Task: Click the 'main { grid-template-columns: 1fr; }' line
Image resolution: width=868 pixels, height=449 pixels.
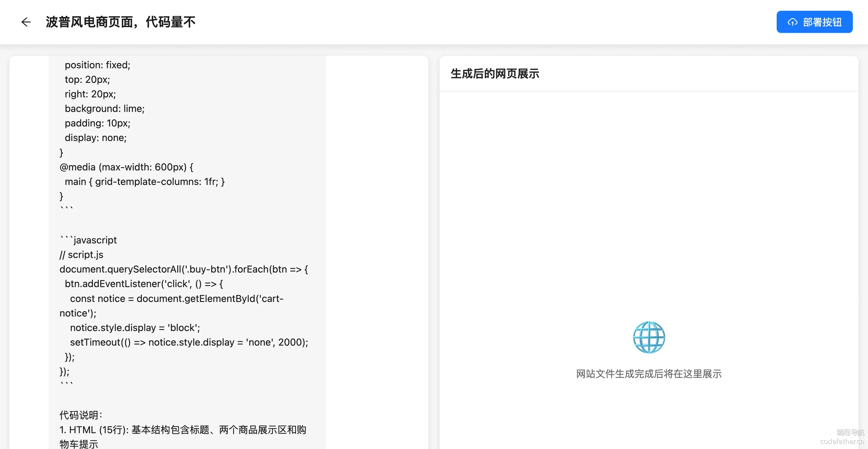Action: pos(145,181)
